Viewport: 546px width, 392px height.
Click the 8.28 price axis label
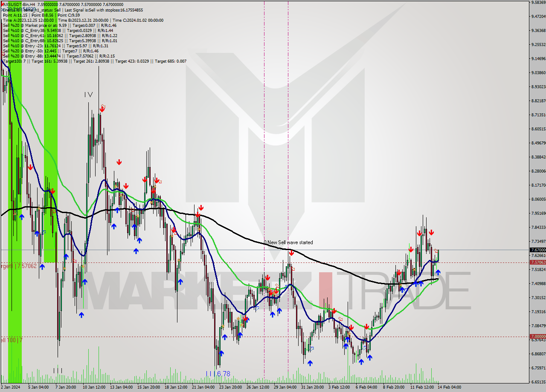538,171
